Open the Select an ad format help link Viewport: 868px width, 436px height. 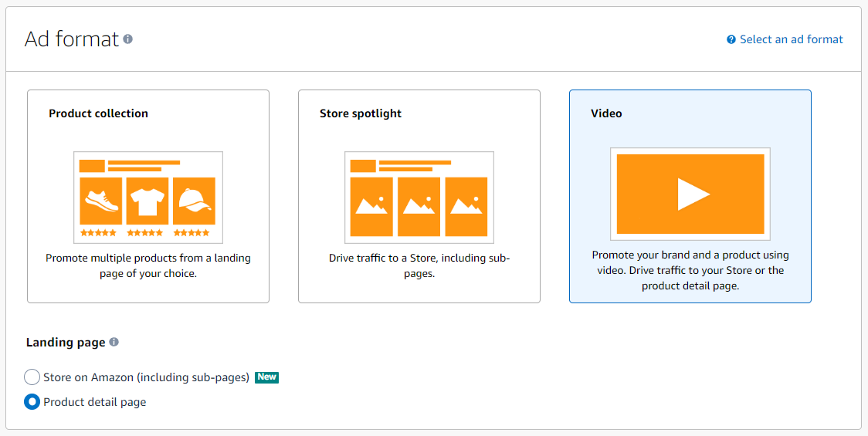(792, 39)
